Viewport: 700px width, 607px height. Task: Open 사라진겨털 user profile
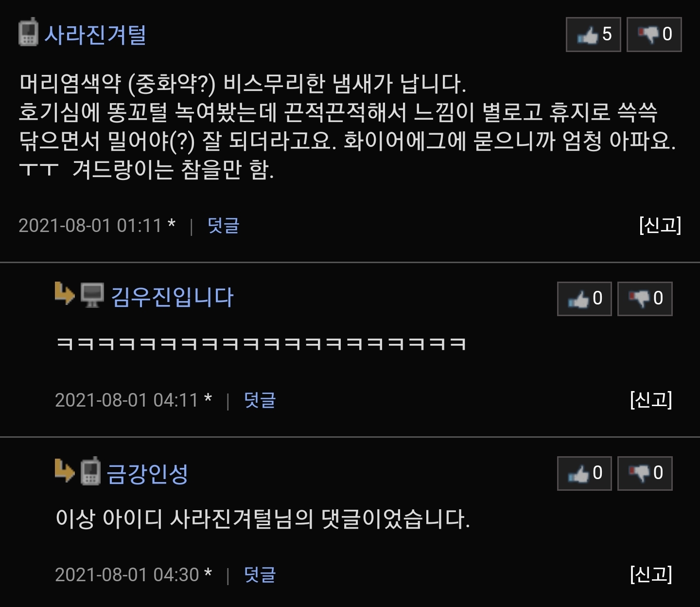(x=95, y=35)
